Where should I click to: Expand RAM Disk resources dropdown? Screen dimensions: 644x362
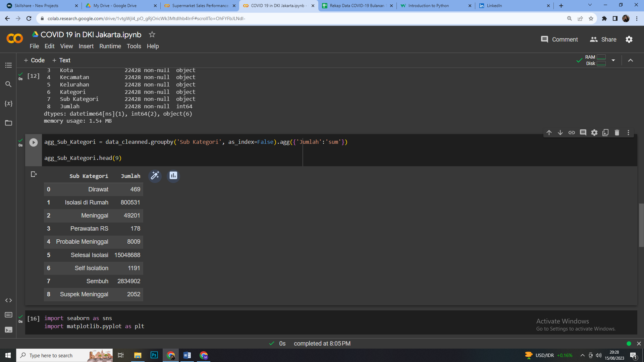coord(613,60)
